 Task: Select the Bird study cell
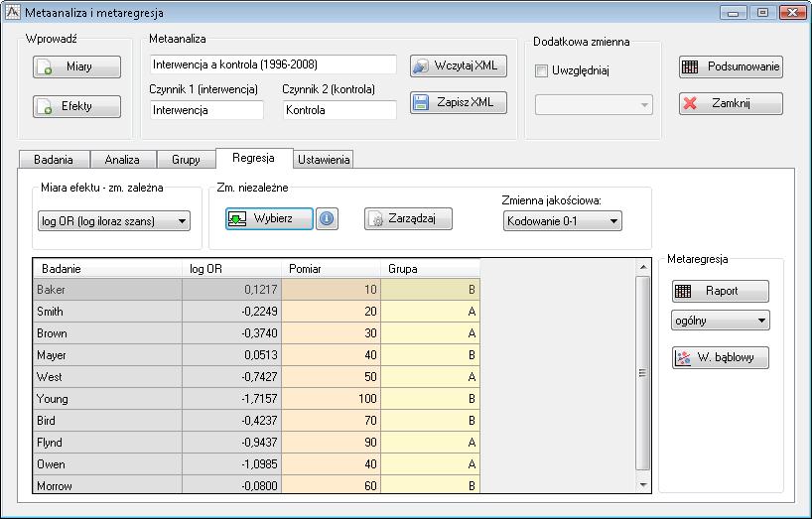[x=108, y=420]
